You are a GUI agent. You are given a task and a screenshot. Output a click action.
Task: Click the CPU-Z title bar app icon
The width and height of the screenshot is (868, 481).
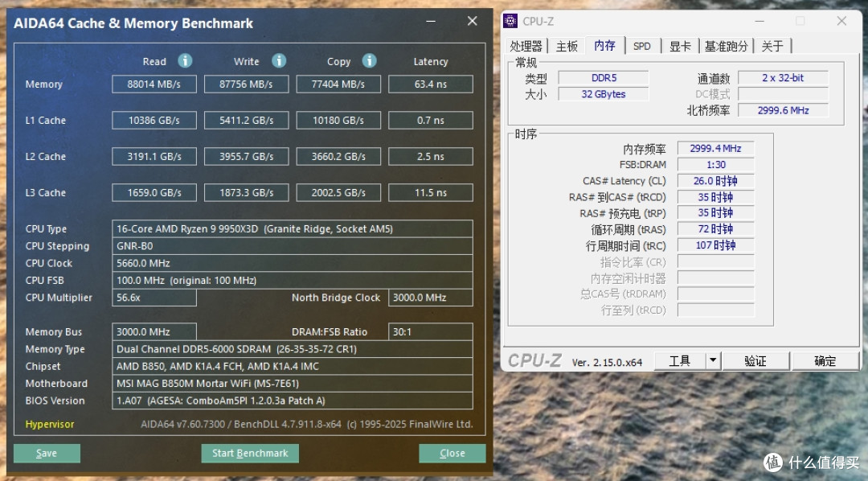510,21
